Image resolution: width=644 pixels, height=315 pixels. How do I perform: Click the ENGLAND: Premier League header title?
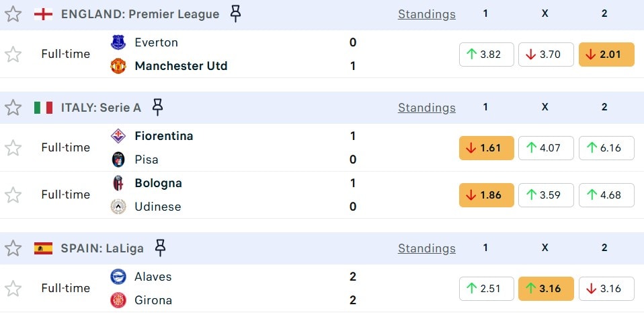[140, 14]
